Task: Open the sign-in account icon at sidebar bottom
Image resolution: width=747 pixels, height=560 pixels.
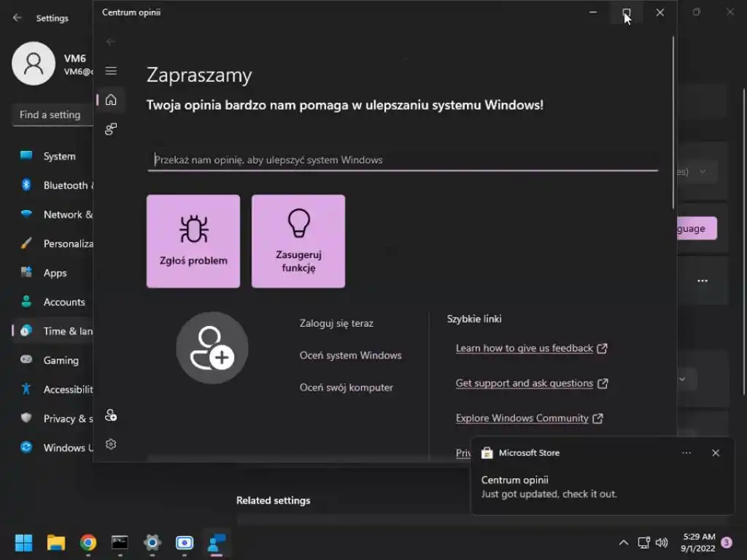Action: 111,415
